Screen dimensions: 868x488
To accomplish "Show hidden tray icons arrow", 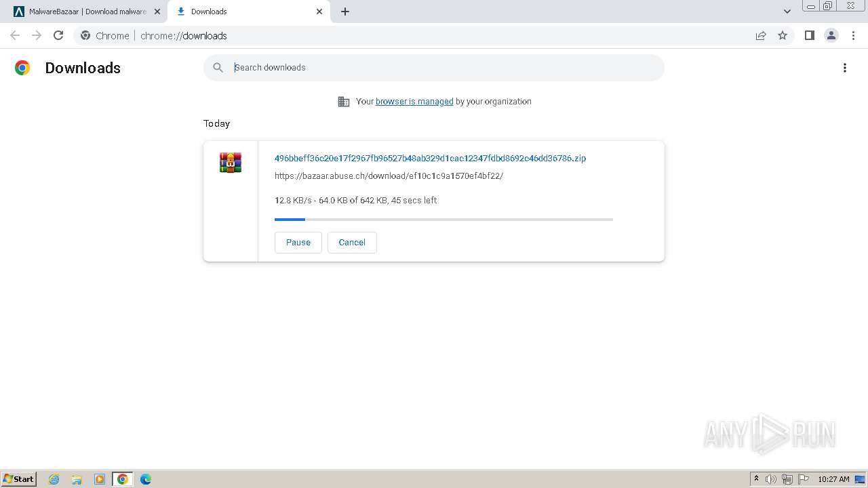I will pos(756,479).
